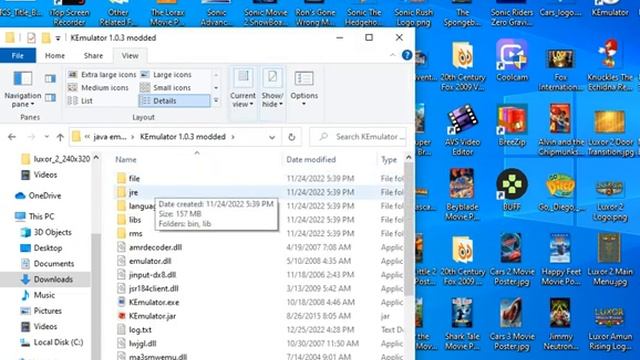Image resolution: width=640 pixels, height=360 pixels.
Task: Switch layout to Small icons
Action: [x=165, y=88]
